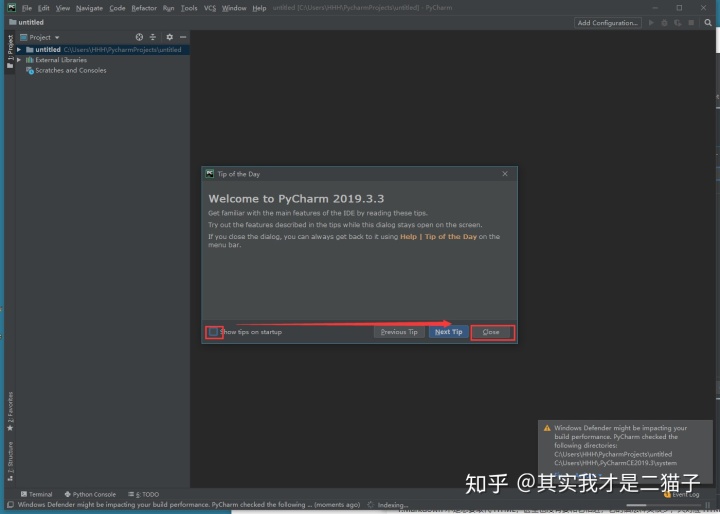Open the 2: Favorites side tab

click(10, 412)
